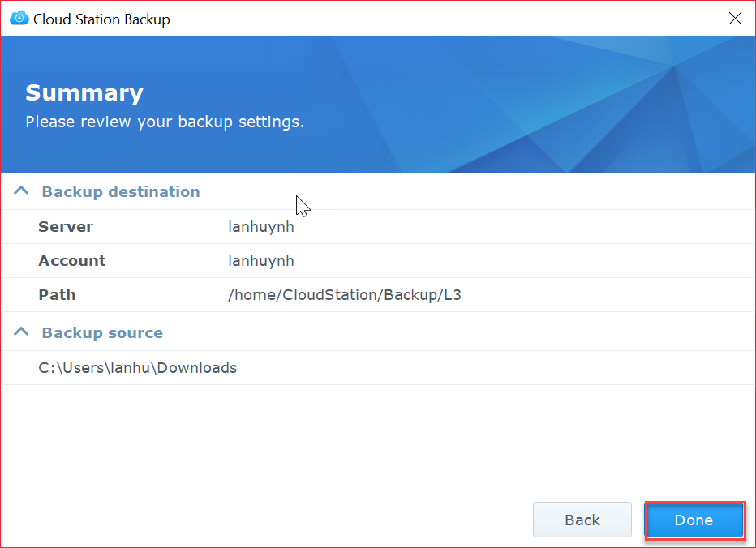756x548 pixels.
Task: Click the account name lanhuynh value
Action: pyautogui.click(x=260, y=260)
